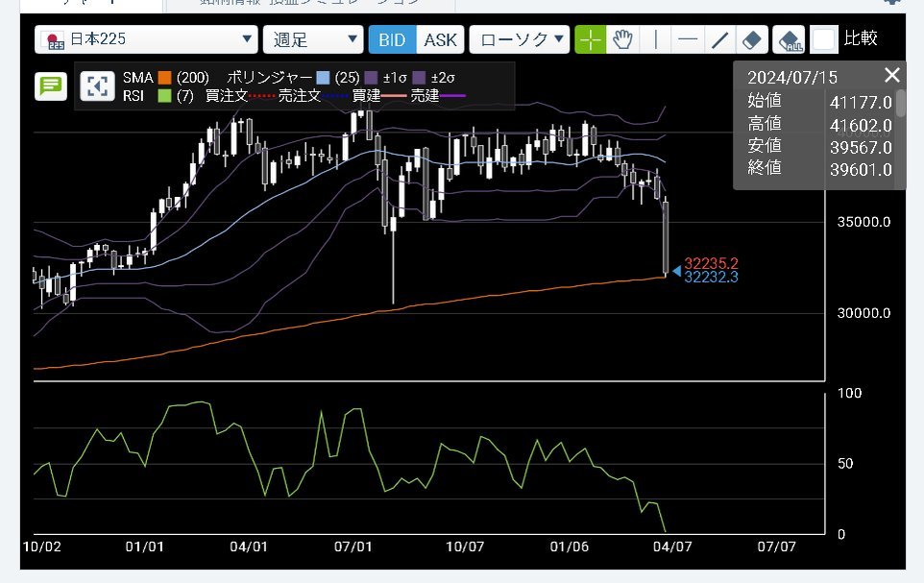Activate the hand pan tool
The width and height of the screenshot is (924, 583).
622,39
